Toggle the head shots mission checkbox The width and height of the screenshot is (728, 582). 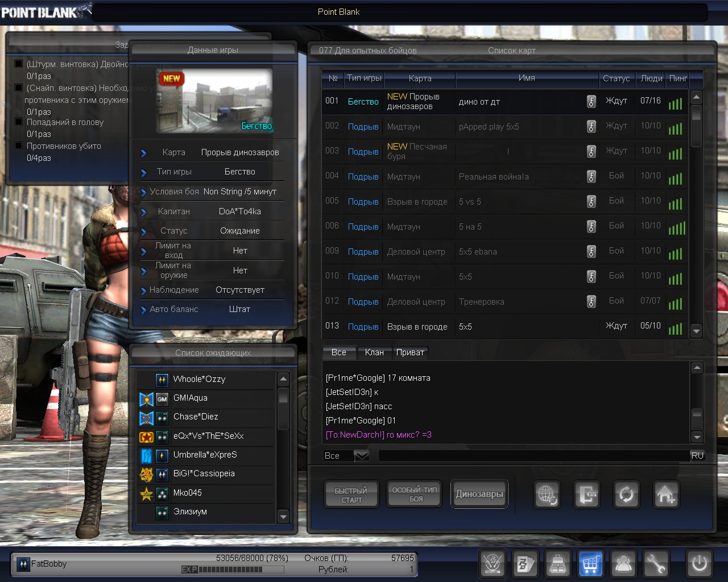[19, 122]
